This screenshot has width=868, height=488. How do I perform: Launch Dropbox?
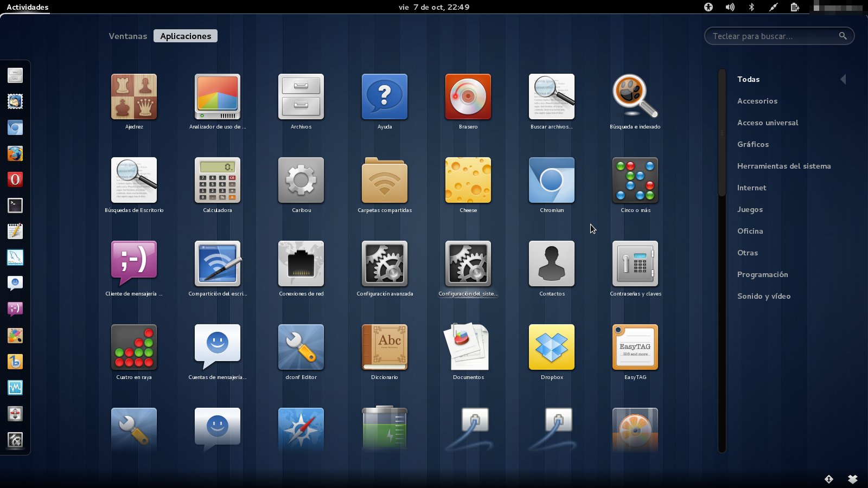[552, 347]
